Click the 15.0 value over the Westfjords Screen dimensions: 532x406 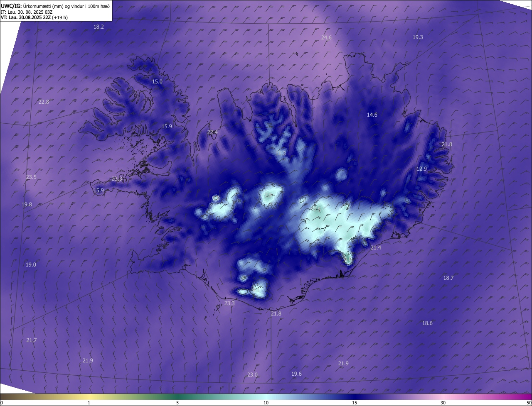click(x=157, y=81)
